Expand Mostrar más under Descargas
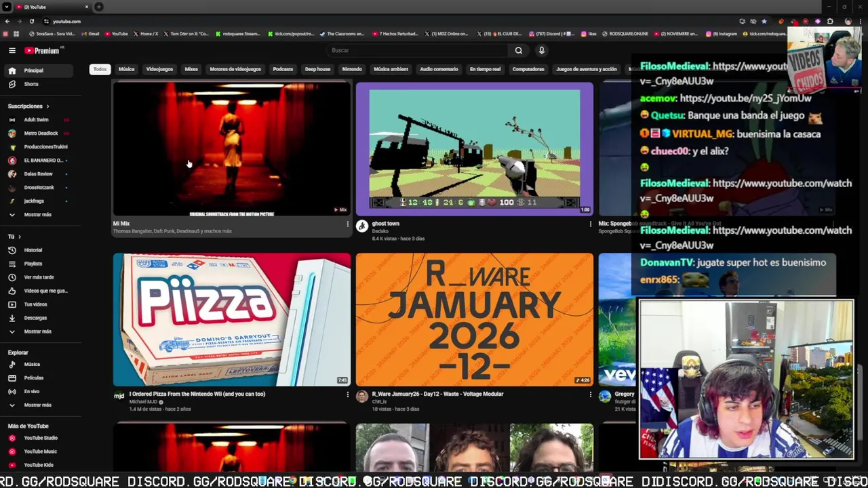This screenshot has height=488, width=868. pos(41,331)
